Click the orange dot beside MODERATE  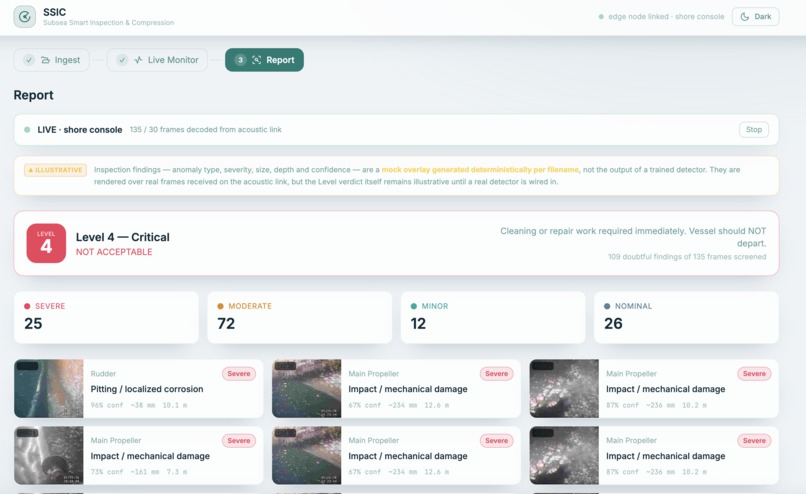(x=221, y=306)
